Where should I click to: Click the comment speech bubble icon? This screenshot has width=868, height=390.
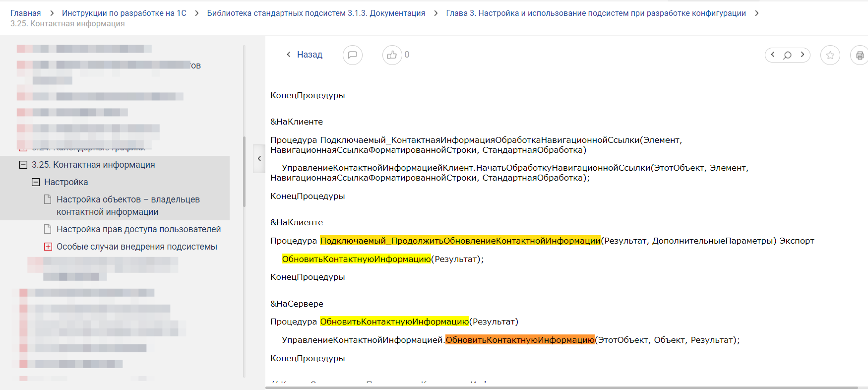point(353,55)
